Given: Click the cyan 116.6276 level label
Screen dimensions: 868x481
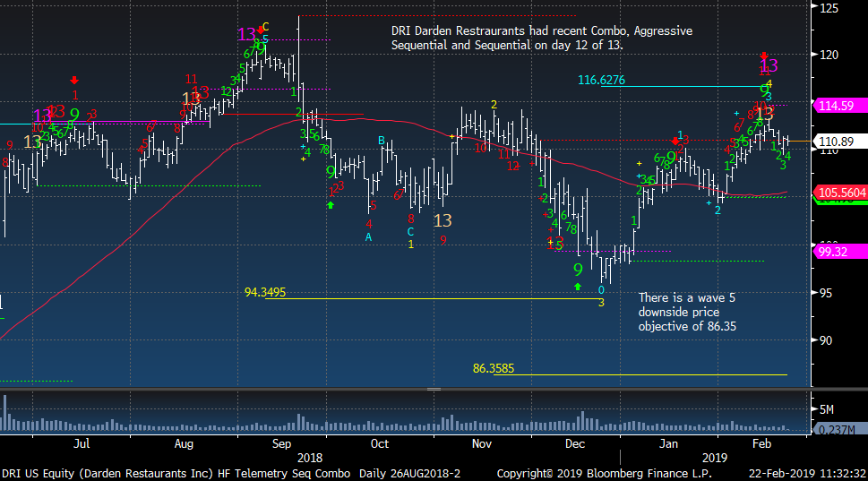Looking at the screenshot, I should [601, 81].
